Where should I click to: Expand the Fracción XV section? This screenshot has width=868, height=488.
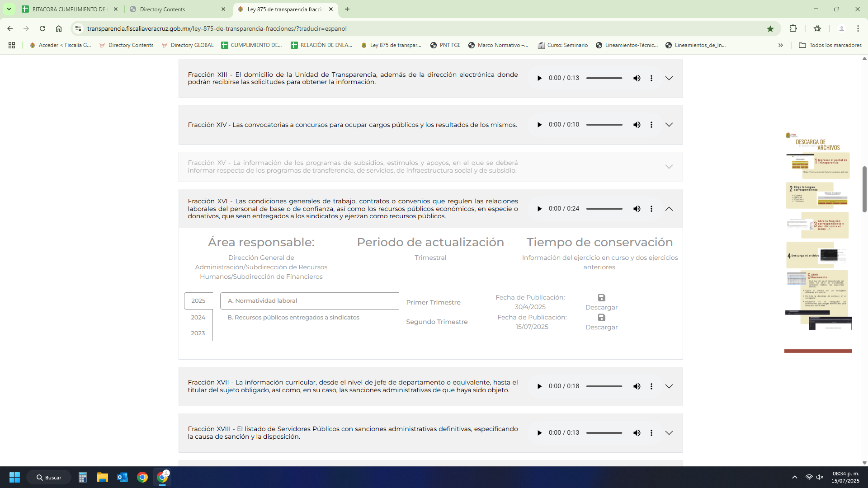[x=669, y=167]
